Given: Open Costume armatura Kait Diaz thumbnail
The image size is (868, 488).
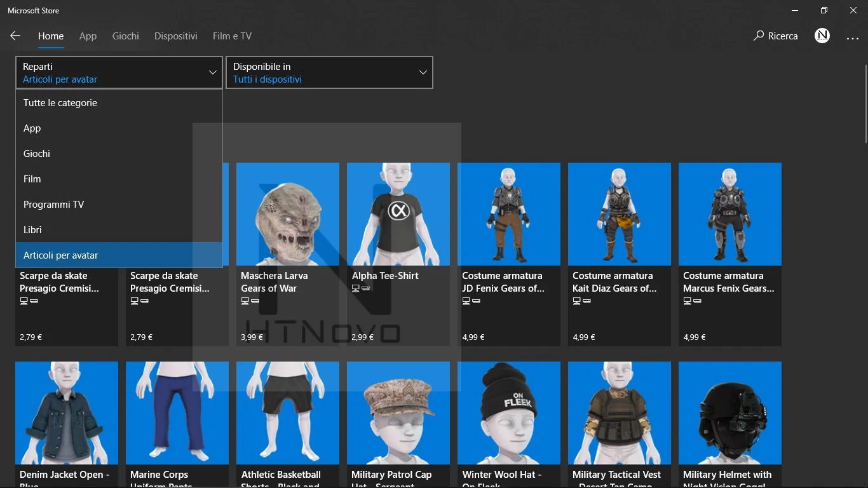Looking at the screenshot, I should coord(620,214).
